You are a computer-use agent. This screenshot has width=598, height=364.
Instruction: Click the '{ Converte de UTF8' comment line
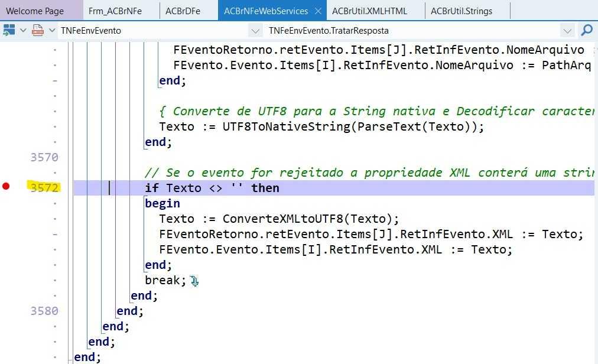[x=376, y=112]
